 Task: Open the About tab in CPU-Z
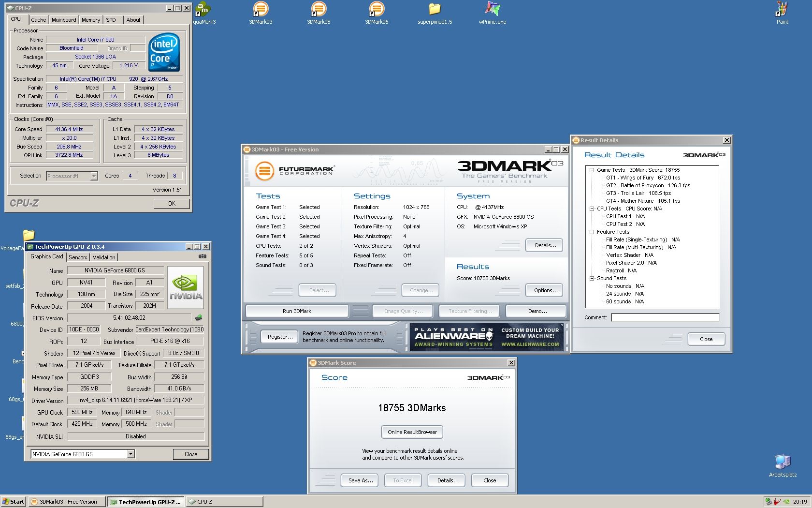coord(133,20)
